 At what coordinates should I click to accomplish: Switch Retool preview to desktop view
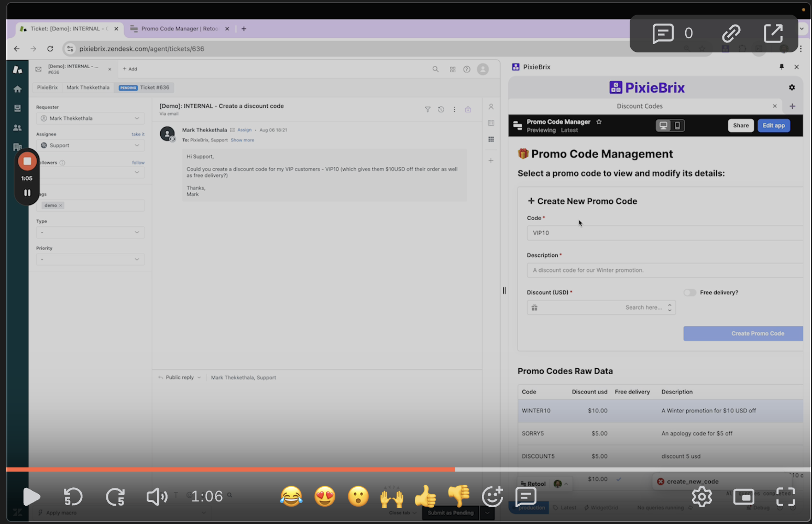tap(664, 126)
